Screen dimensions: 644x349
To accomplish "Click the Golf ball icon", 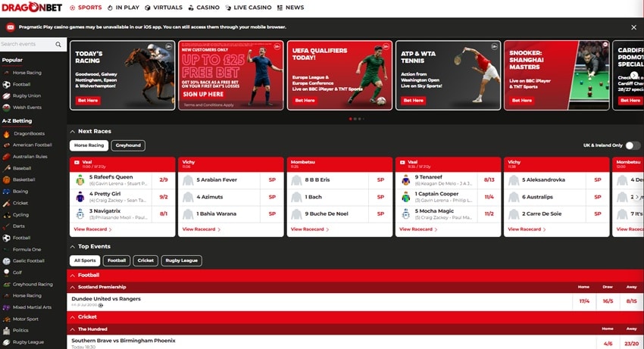I will 6,273.
